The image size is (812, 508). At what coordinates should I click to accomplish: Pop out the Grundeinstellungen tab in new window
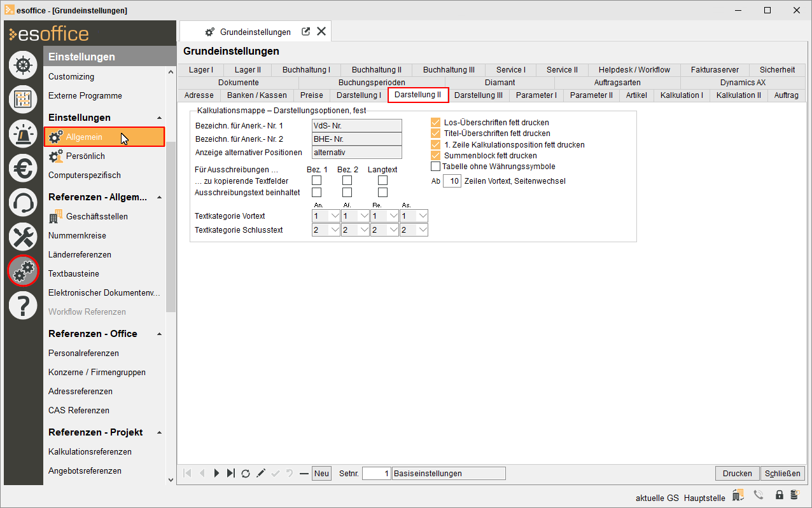[305, 32]
